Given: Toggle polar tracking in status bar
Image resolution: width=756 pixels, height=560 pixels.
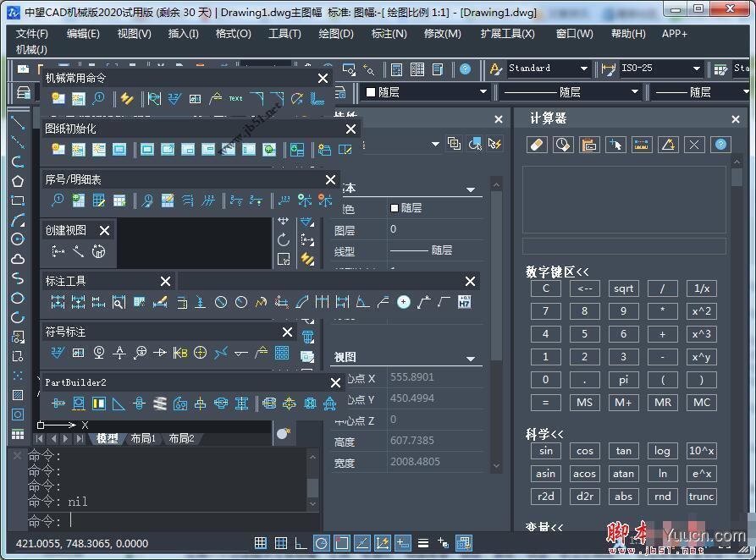Looking at the screenshot, I should pos(322,543).
